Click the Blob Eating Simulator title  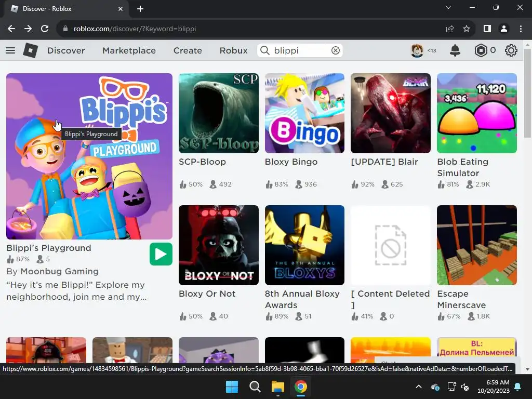click(463, 167)
